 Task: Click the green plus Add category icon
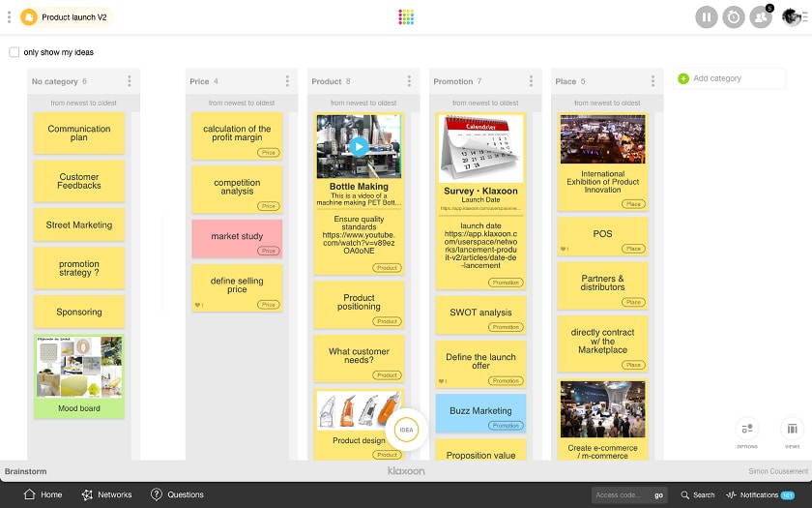[683, 78]
